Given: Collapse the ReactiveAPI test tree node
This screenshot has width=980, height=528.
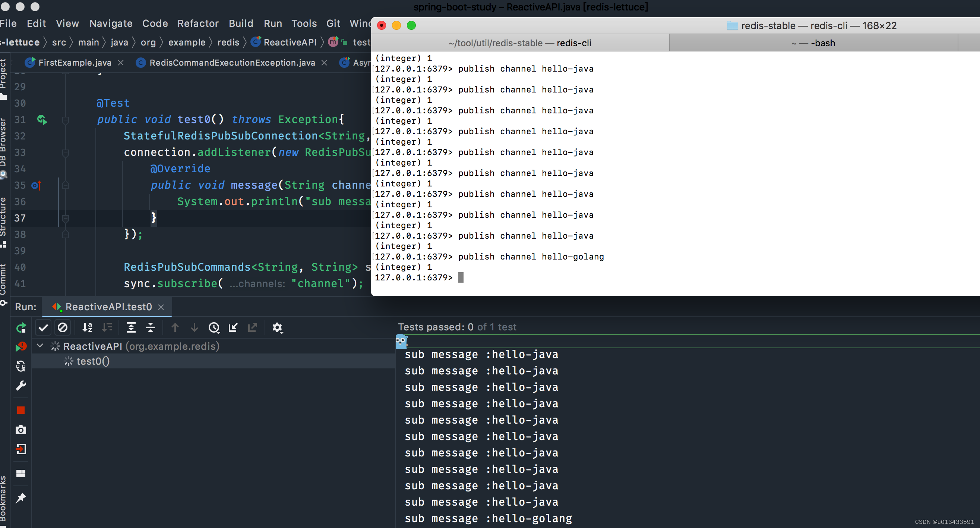Looking at the screenshot, I should [x=40, y=346].
